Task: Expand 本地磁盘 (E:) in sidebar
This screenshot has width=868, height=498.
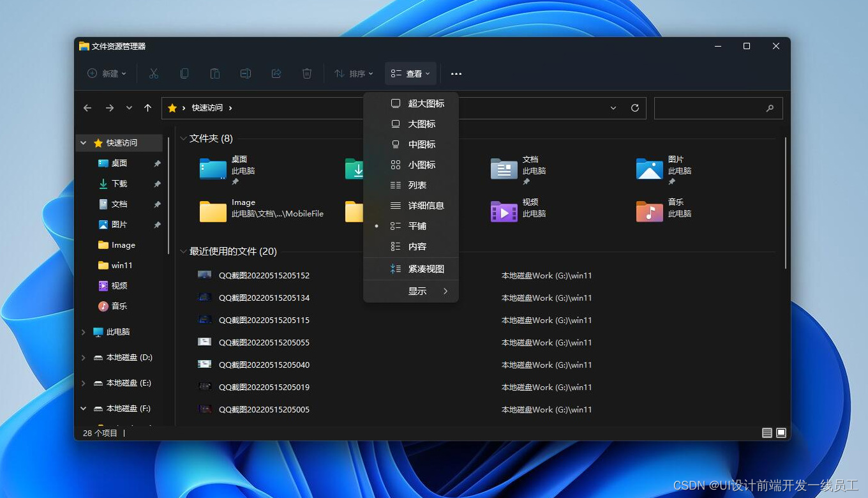Action: 84,383
